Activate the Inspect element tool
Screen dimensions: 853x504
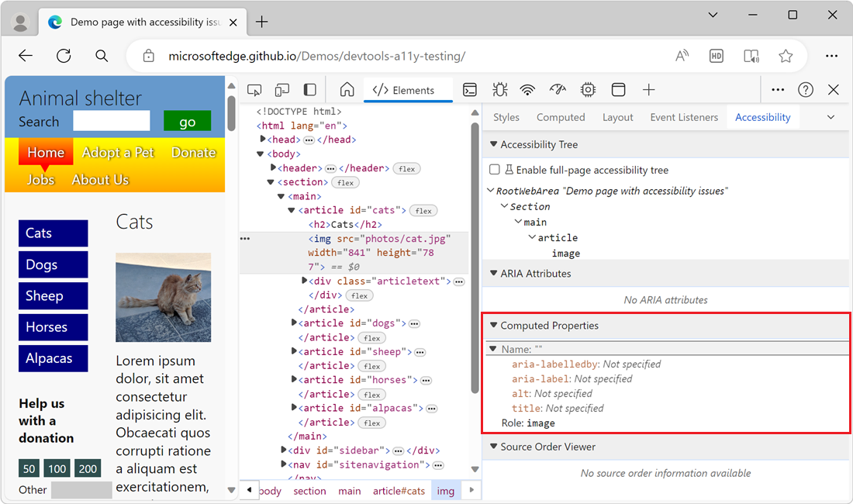[254, 89]
